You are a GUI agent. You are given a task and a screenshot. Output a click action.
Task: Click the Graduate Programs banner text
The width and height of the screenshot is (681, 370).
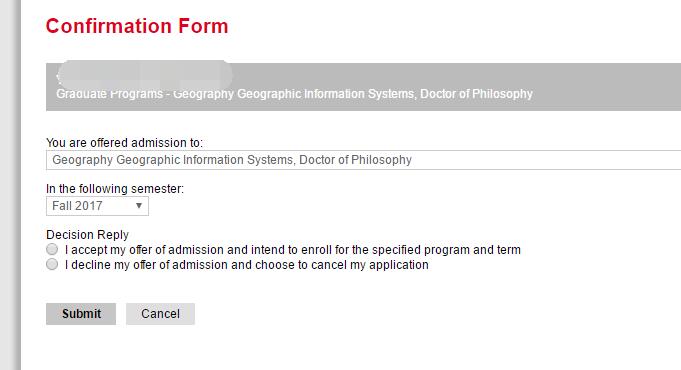coord(294,94)
